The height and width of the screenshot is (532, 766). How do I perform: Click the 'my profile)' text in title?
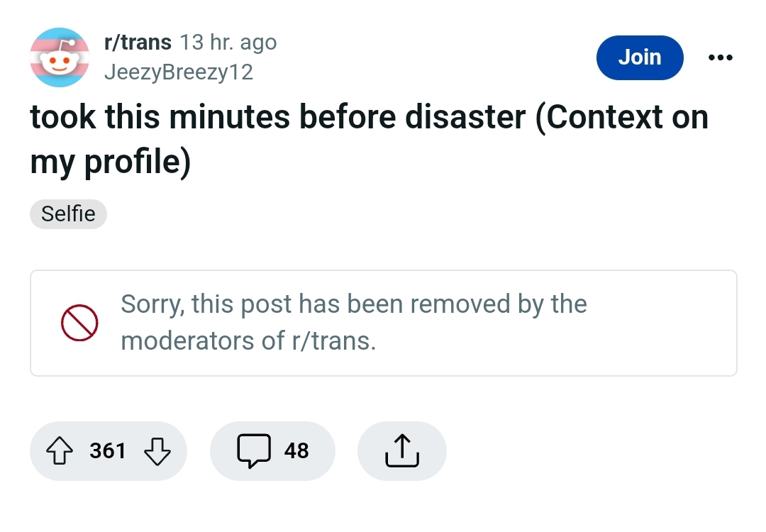[x=110, y=162]
